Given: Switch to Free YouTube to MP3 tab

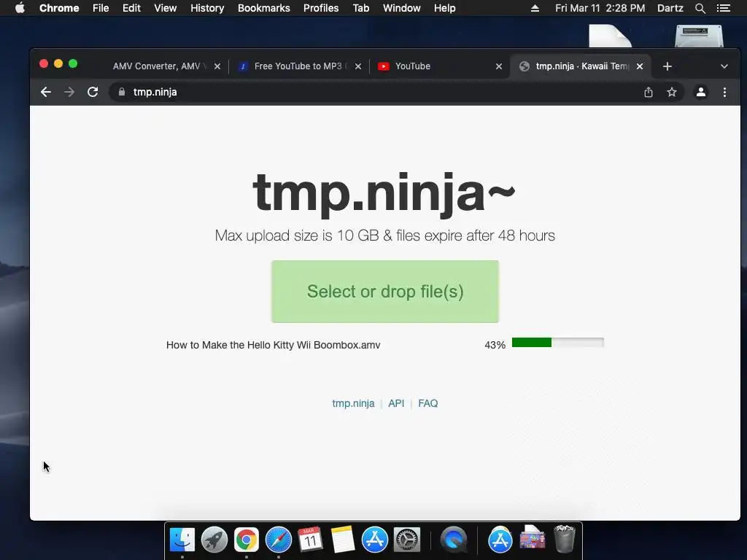Looking at the screenshot, I should click(x=298, y=66).
